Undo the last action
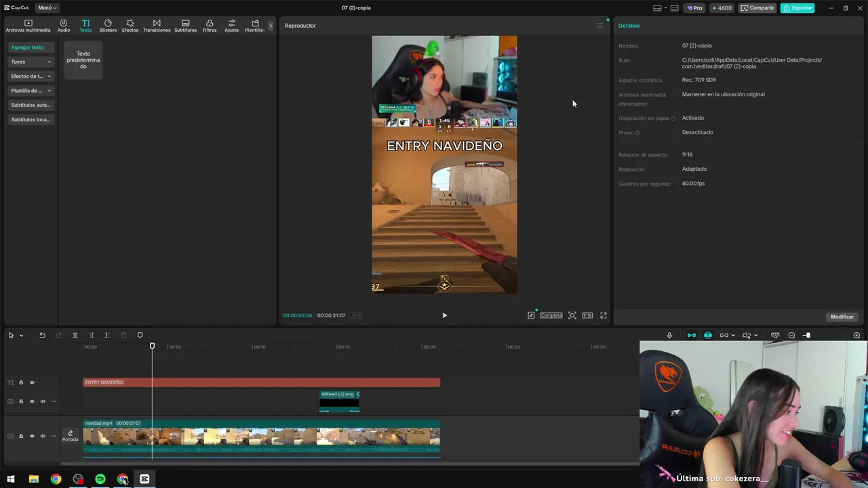 [x=42, y=335]
